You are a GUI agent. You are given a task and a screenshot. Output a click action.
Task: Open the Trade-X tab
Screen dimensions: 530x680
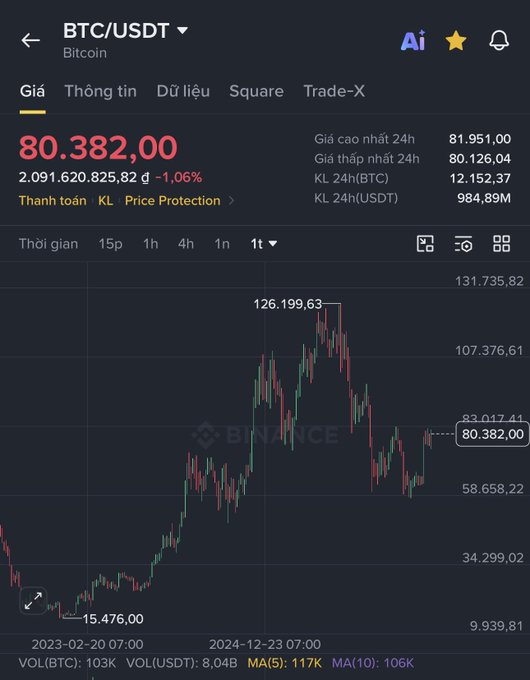pos(334,91)
